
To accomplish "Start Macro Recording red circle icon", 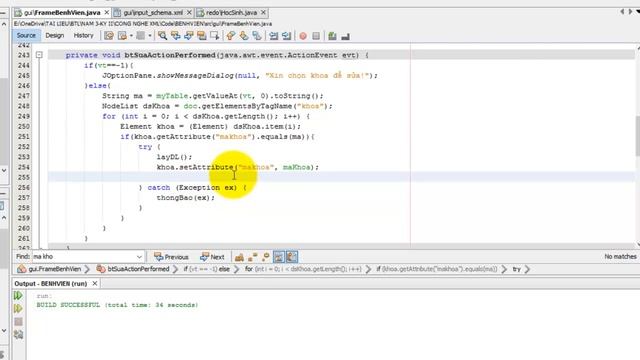I will (x=303, y=36).
